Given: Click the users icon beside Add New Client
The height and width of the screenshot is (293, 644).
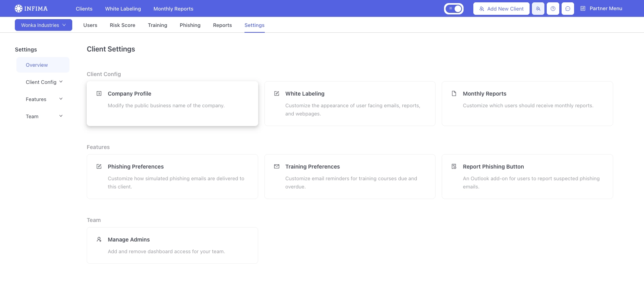Looking at the screenshot, I should [x=538, y=9].
